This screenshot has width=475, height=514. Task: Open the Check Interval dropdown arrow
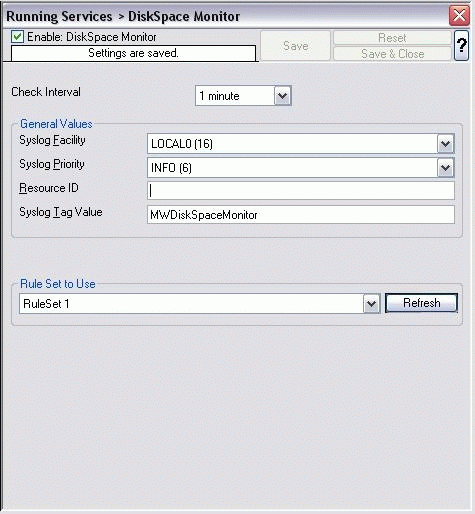(x=282, y=96)
